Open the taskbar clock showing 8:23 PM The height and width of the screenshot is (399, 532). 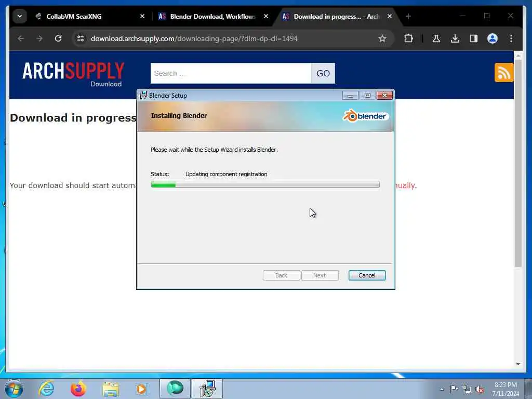point(506,389)
